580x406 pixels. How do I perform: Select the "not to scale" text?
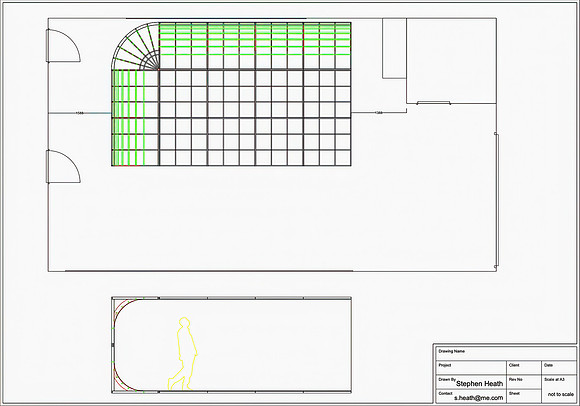click(x=560, y=395)
